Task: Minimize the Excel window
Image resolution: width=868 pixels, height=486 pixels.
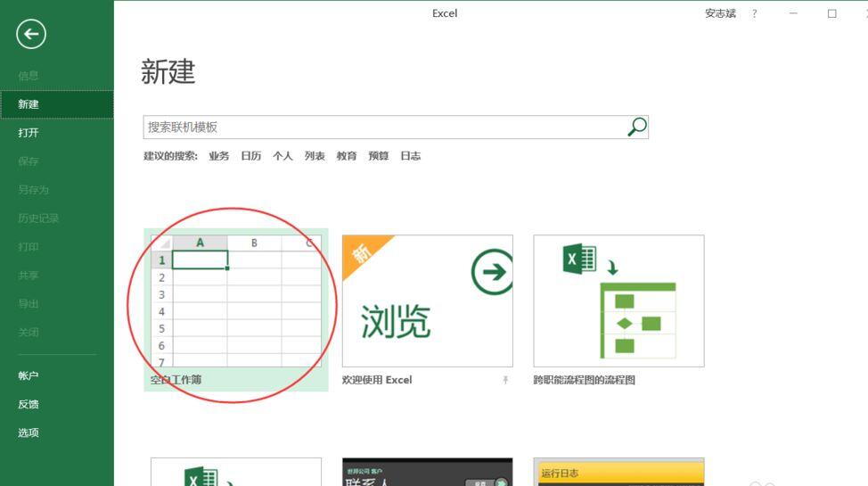Action: tap(793, 14)
